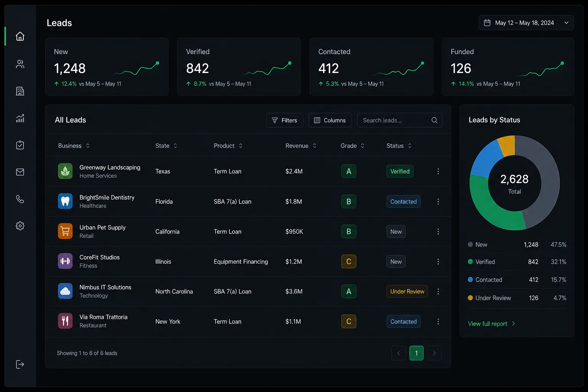
Task: Open the Analytics chart sidebar icon
Action: coord(20,118)
